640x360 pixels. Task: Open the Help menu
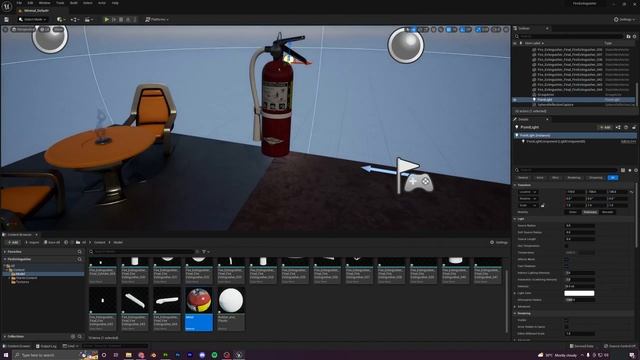pos(115,3)
